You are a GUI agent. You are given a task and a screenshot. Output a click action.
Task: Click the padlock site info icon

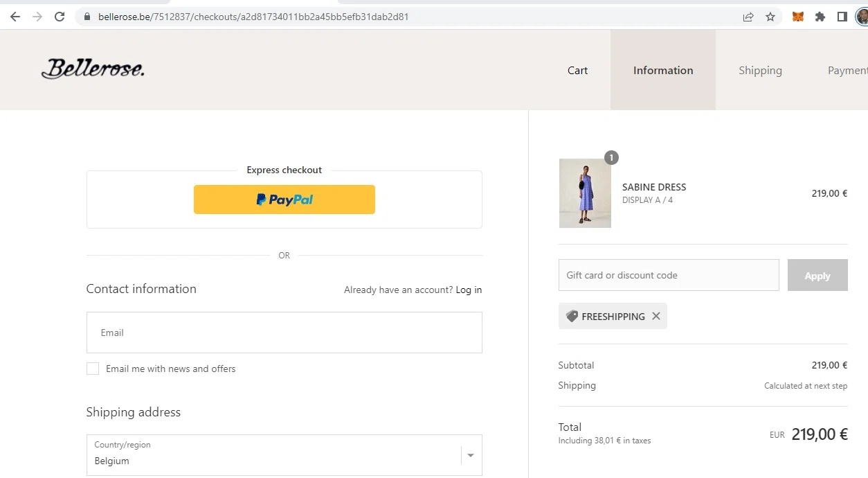87,17
